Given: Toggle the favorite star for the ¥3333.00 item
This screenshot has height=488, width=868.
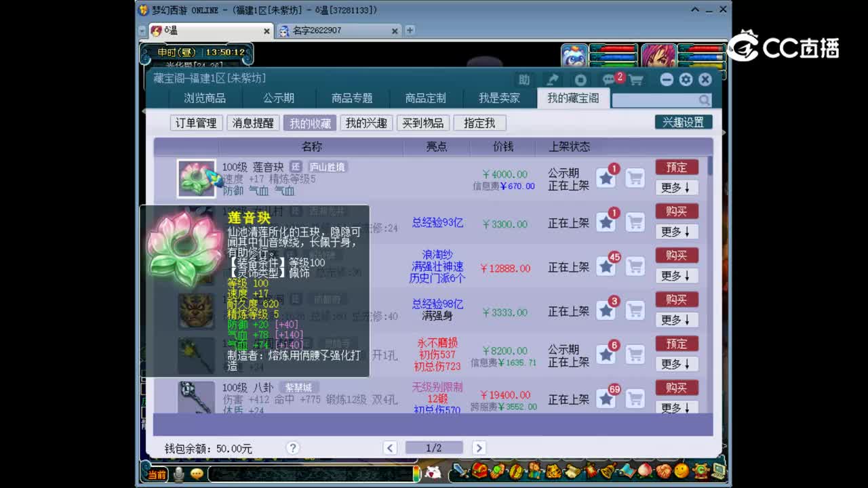Looking at the screenshot, I should point(606,310).
